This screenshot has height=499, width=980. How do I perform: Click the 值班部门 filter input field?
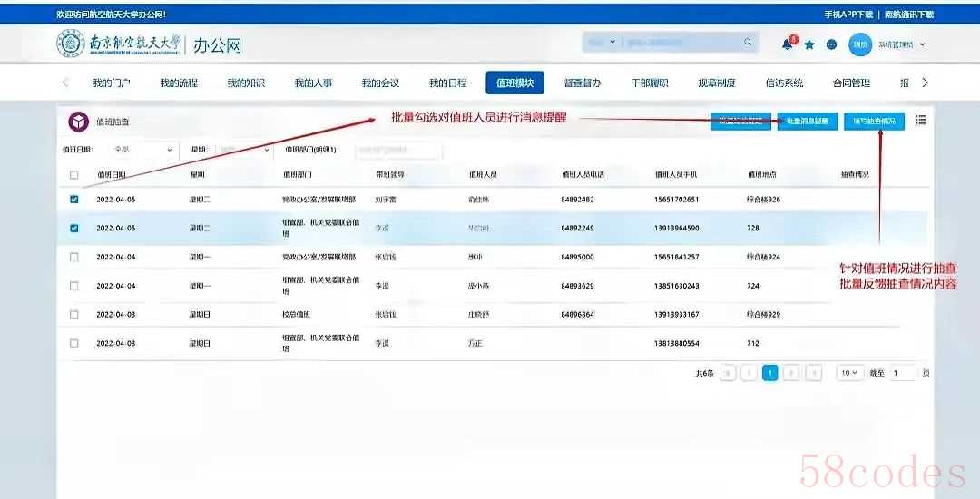tap(398, 150)
